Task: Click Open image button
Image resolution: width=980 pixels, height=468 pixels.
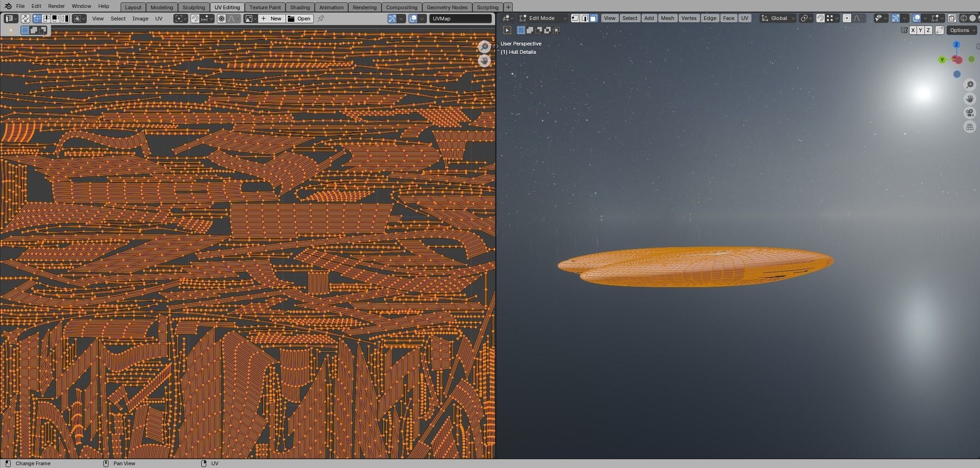Action: [x=299, y=19]
